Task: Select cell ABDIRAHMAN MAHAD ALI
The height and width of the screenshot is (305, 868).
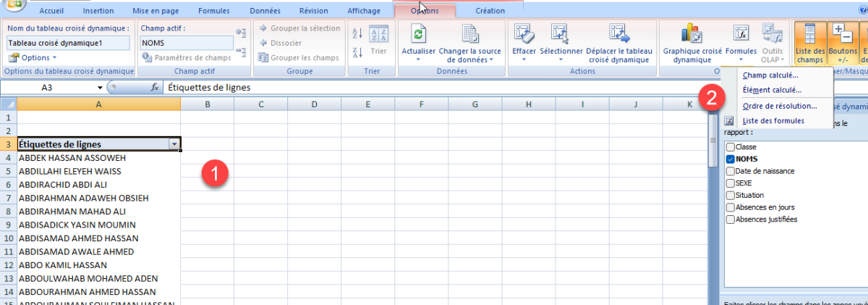Action: pyautogui.click(x=98, y=211)
